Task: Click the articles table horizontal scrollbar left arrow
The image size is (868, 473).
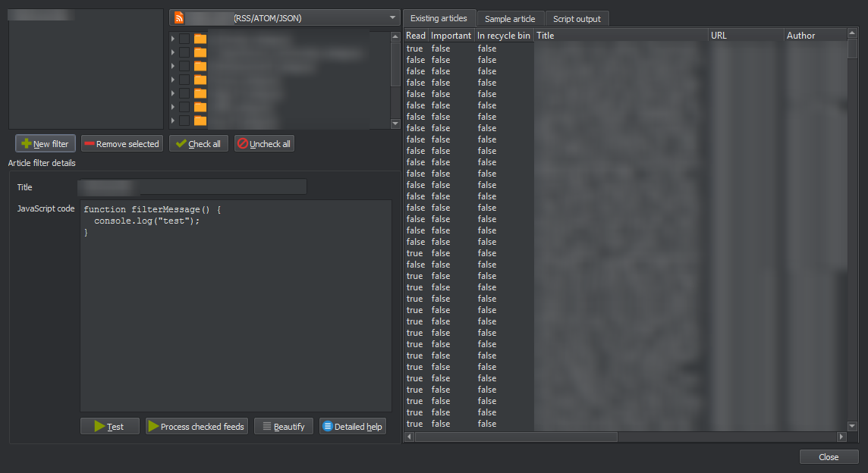Action: (410, 437)
